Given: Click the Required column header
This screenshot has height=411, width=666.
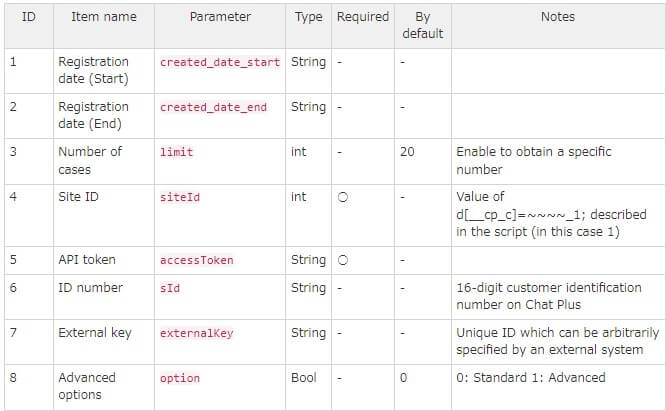Looking at the screenshot, I should pyautogui.click(x=363, y=17).
